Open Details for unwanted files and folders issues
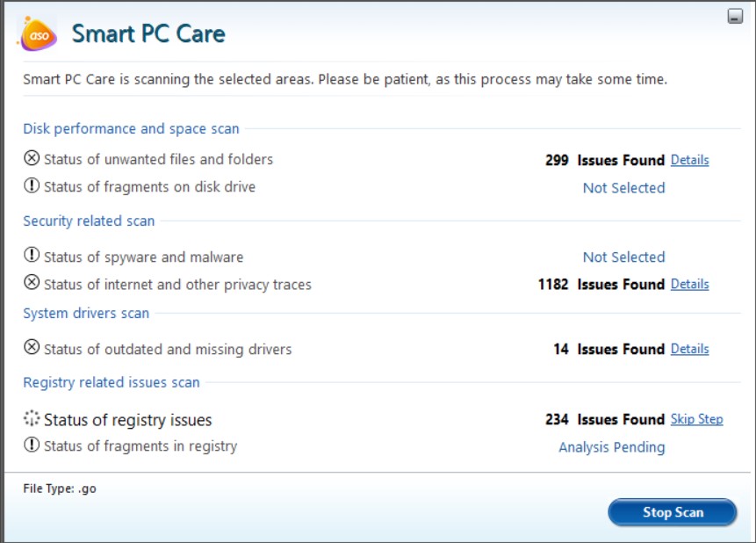 click(x=689, y=160)
